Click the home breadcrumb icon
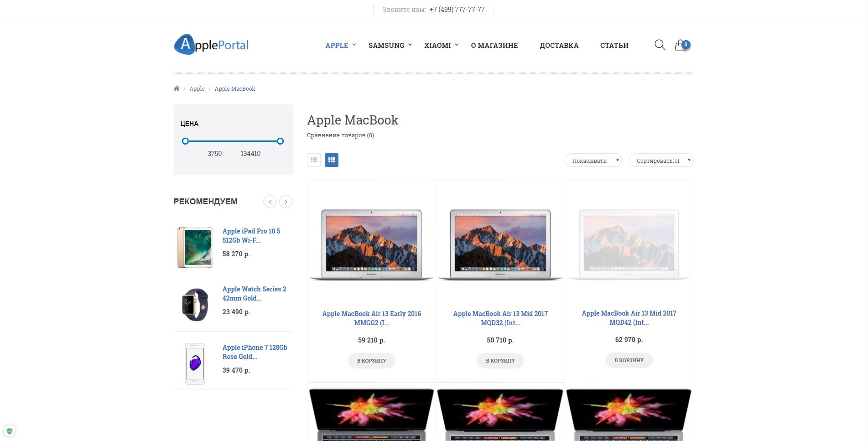Image resolution: width=868 pixels, height=441 pixels. pos(177,88)
